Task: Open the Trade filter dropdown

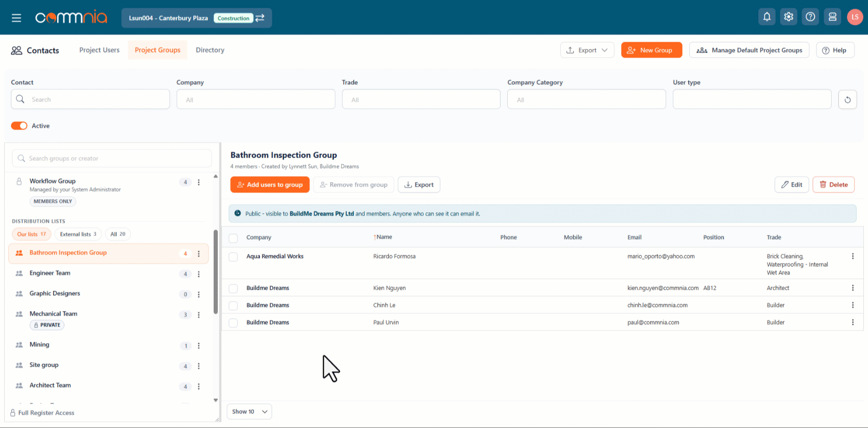Action: [x=421, y=99]
